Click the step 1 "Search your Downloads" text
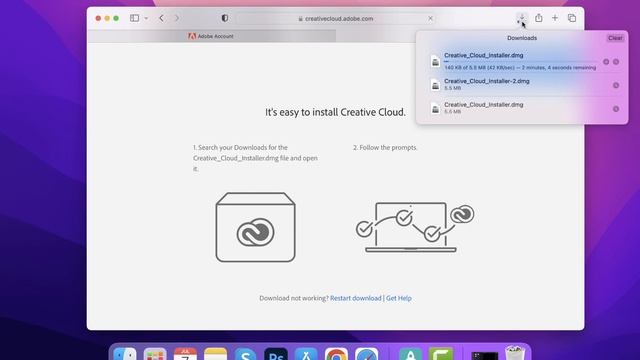640x360 pixels. pyautogui.click(x=255, y=158)
